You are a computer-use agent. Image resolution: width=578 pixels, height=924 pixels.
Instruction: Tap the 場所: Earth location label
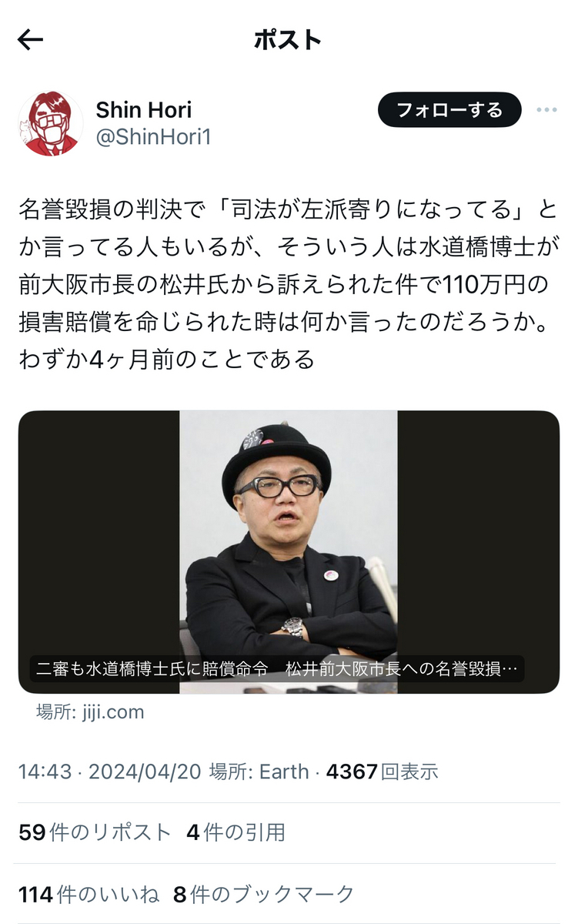click(x=259, y=772)
